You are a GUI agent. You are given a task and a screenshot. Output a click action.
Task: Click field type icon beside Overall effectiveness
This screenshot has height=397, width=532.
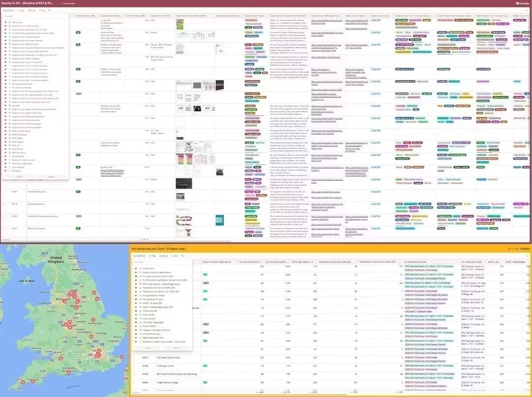pyautogui.click(x=140, y=334)
